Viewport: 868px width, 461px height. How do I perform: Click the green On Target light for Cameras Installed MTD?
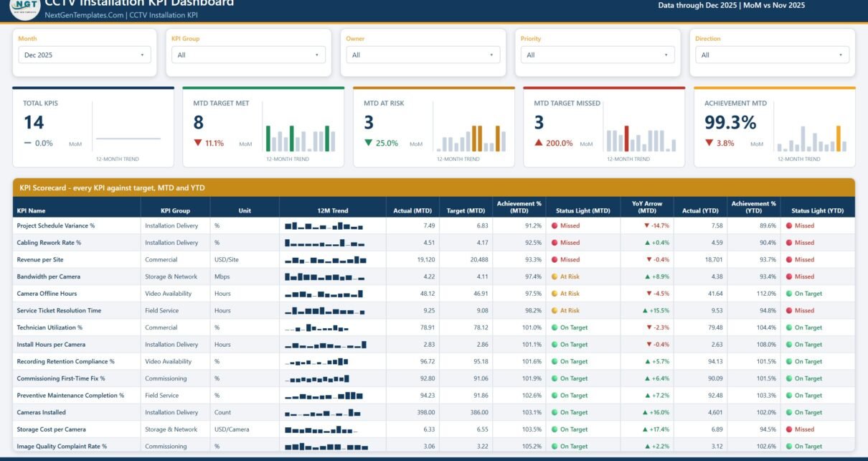[x=555, y=412]
